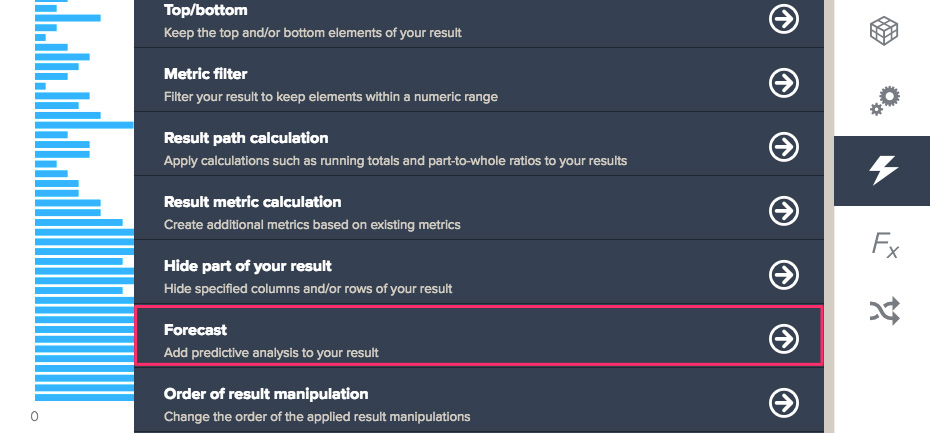The height and width of the screenshot is (433, 930).
Task: Click the arrow icon beside Metric filter
Action: pyautogui.click(x=784, y=83)
